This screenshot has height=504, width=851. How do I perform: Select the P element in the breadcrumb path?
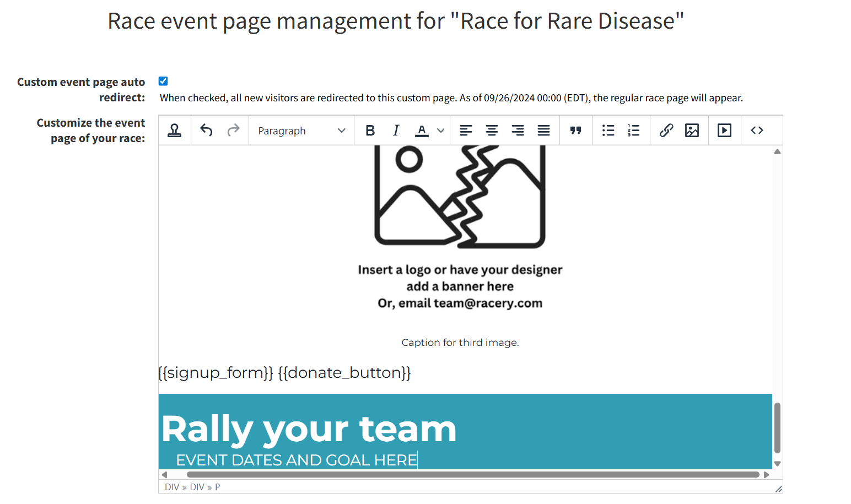[x=217, y=487]
